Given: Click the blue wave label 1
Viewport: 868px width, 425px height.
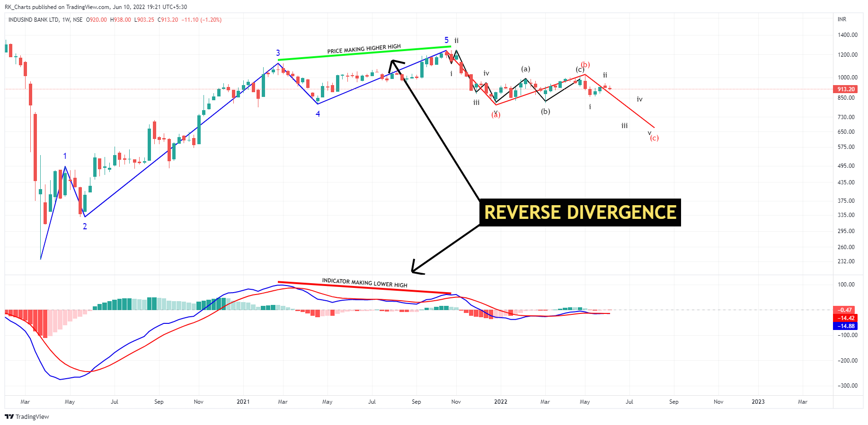Looking at the screenshot, I should [65, 156].
